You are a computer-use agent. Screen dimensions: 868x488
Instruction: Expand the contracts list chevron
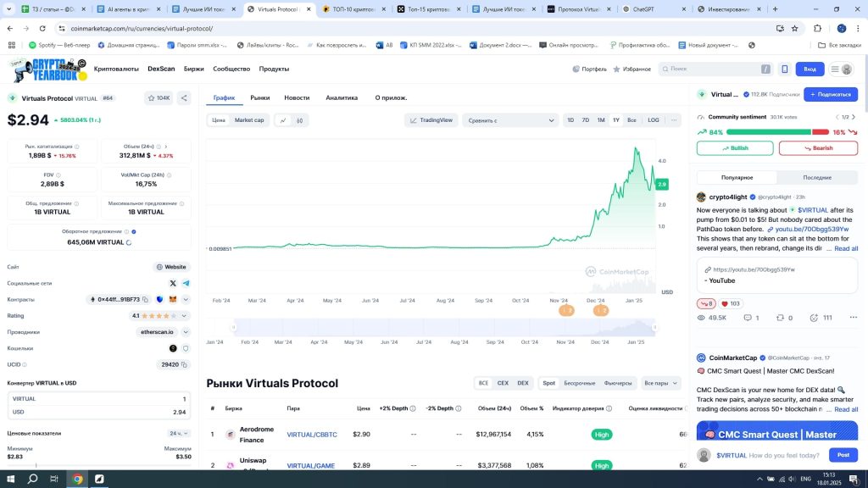[x=186, y=299]
